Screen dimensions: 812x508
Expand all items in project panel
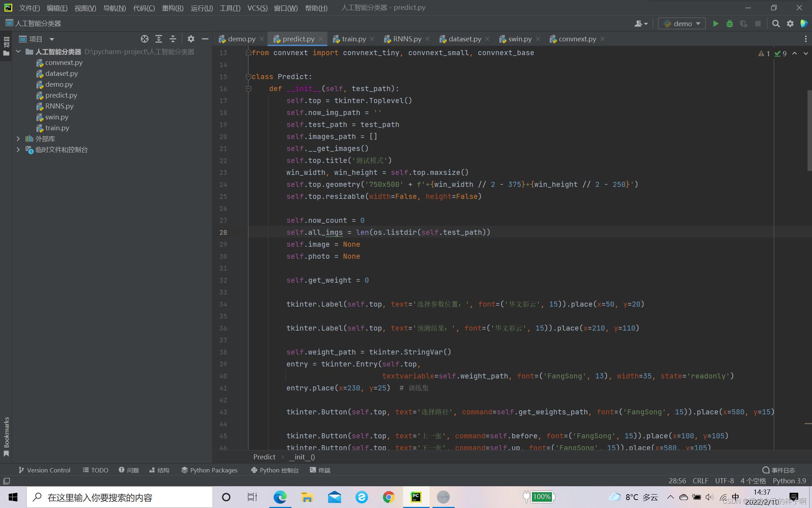tap(159, 39)
